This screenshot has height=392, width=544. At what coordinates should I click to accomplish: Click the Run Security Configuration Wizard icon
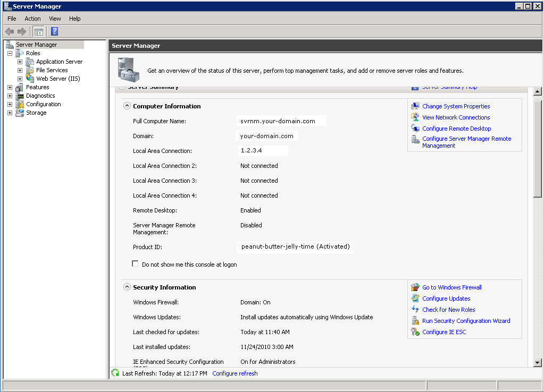click(415, 321)
